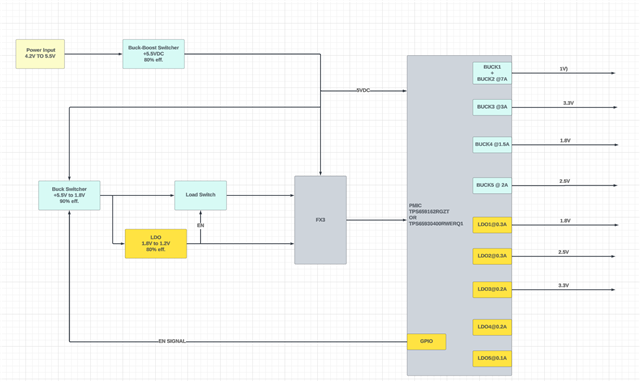
Task: Click the EN label below Load Switch
Action: tap(200, 225)
